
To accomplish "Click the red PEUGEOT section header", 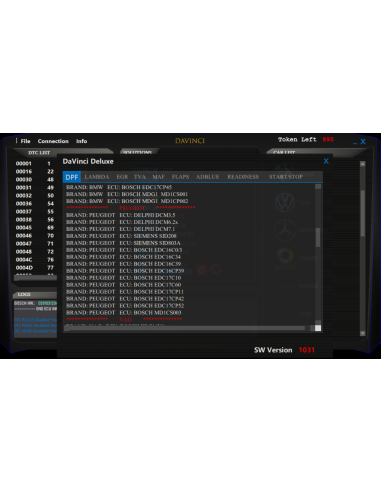I will (x=132, y=208).
